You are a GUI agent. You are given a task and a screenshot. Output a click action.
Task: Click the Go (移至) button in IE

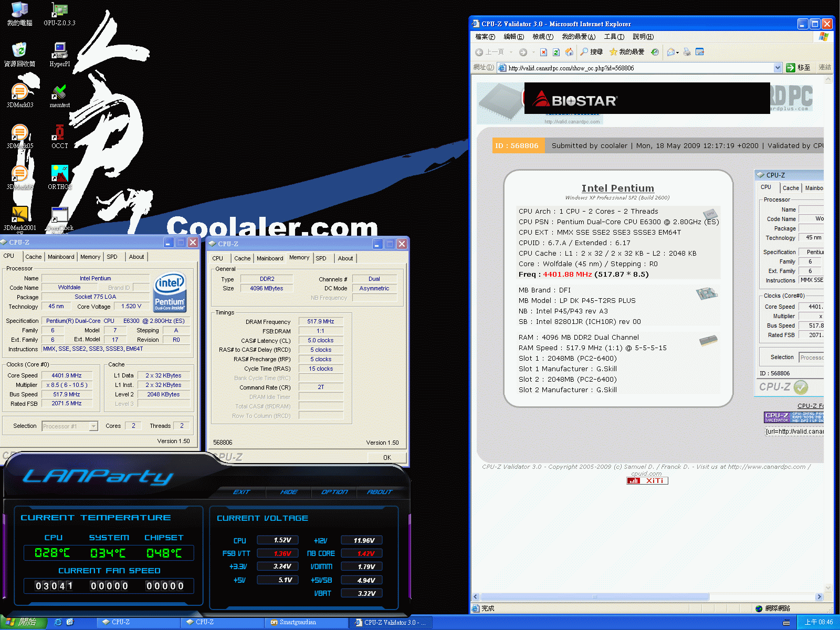tap(798, 68)
